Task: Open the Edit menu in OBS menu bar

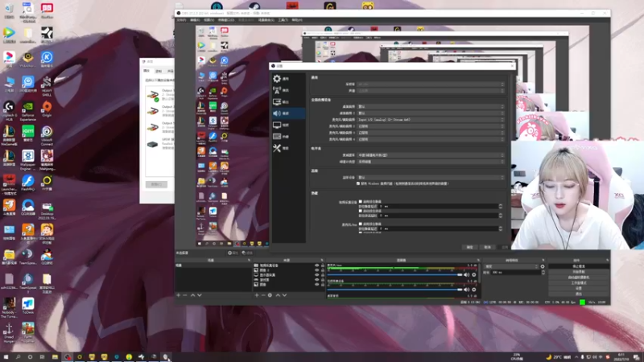Action: click(x=195, y=19)
